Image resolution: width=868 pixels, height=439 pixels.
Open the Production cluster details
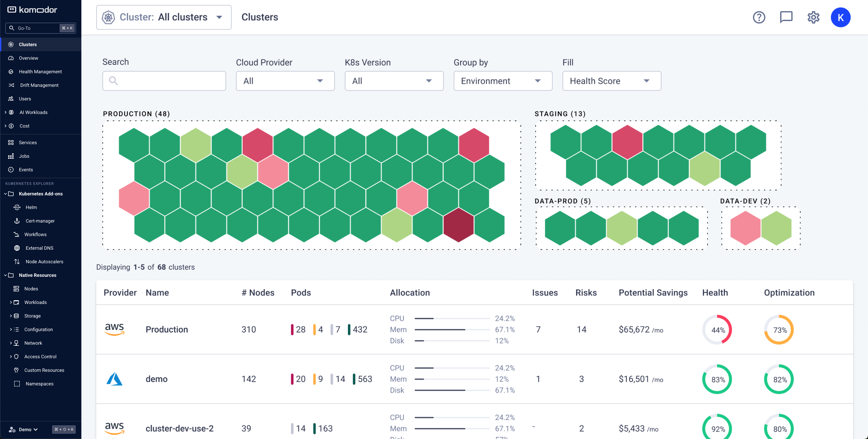click(166, 329)
